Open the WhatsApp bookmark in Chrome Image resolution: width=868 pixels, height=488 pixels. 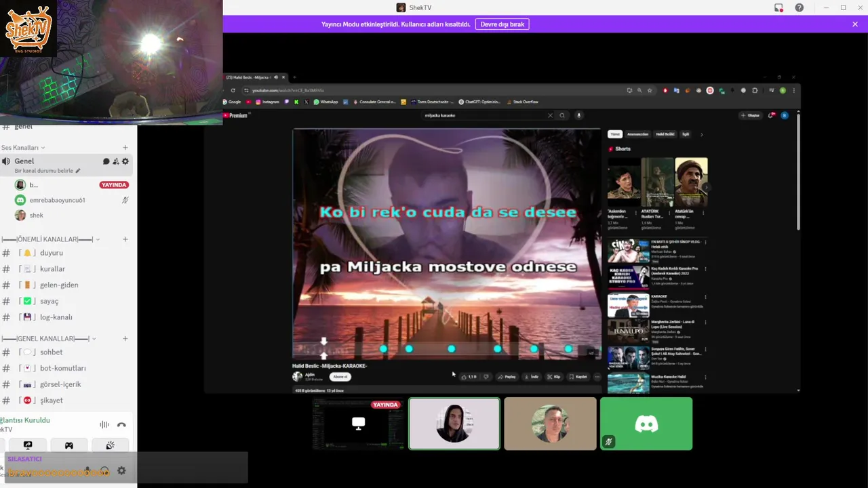325,102
